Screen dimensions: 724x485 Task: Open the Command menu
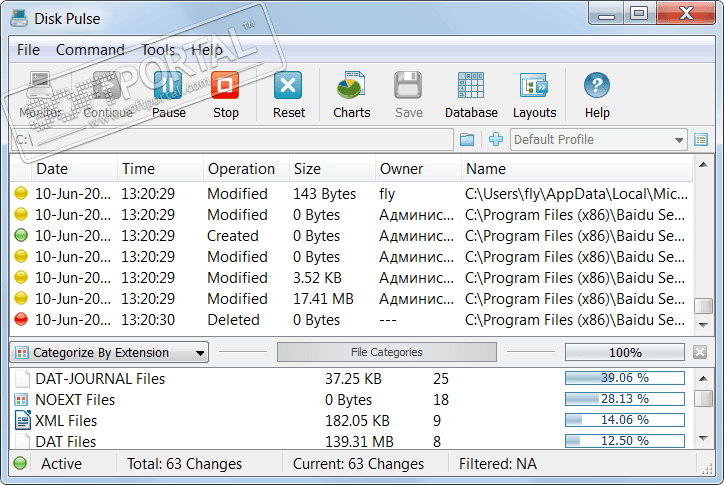90,50
